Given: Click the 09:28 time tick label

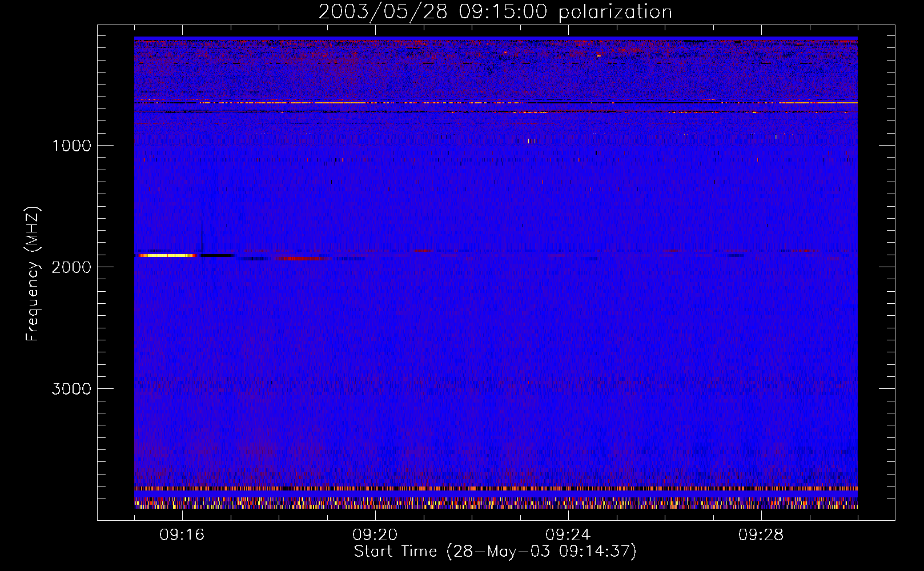Looking at the screenshot, I should point(761,535).
